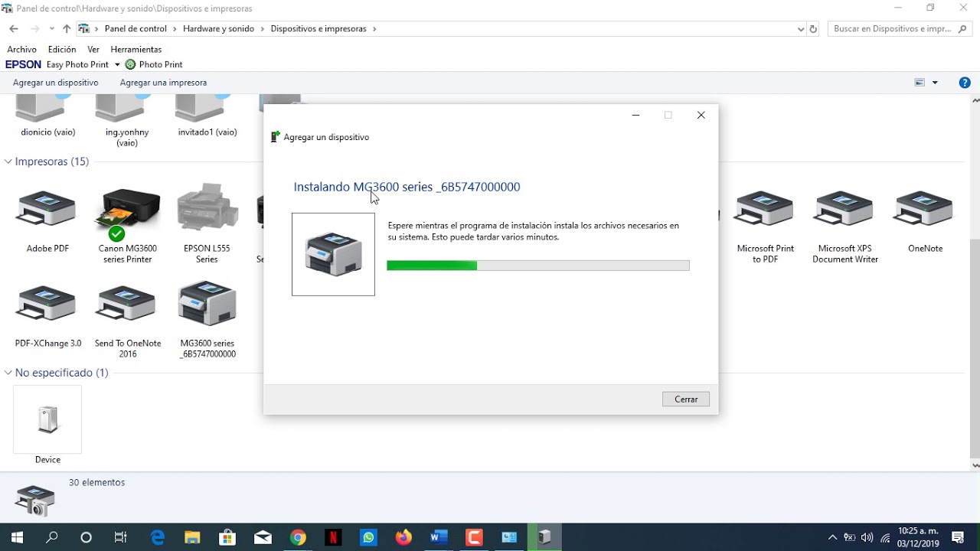Expand breadcrumb arrow after Hardware y sonido
Viewport: 980px width, 551px height.
point(263,29)
